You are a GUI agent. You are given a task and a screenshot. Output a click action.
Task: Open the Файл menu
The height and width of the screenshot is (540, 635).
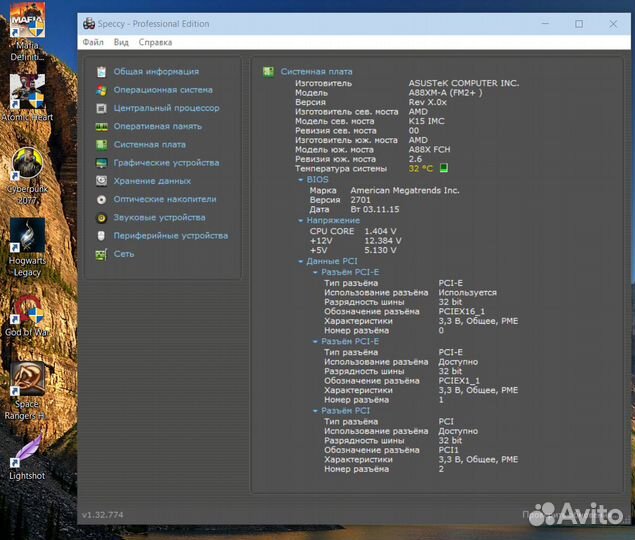click(x=93, y=42)
